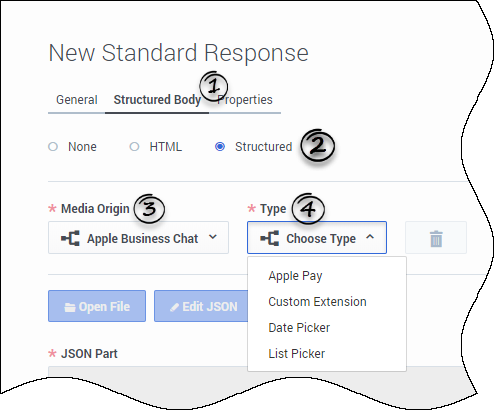The height and width of the screenshot is (411, 495).
Task: Choose Apple Pay from the type list
Action: coord(295,276)
